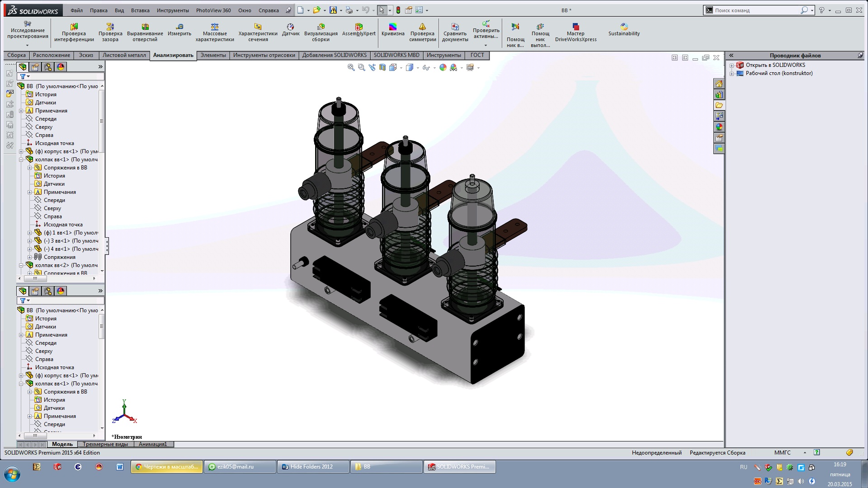
Task: Select the Исходная точка item in upper tree
Action: pos(55,143)
